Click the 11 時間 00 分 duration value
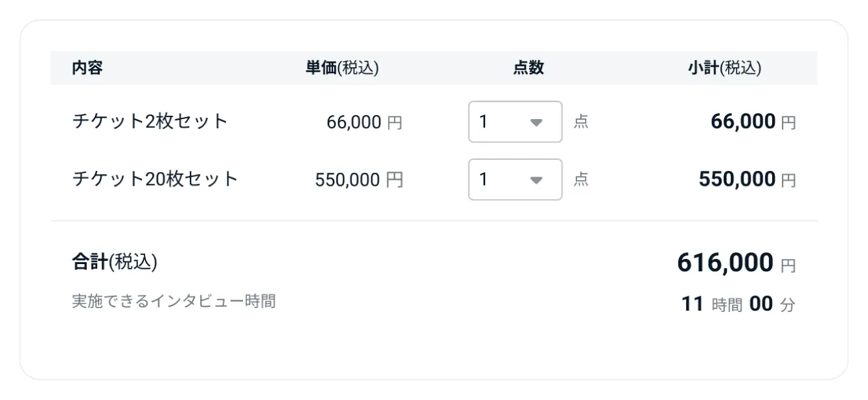 pos(738,304)
